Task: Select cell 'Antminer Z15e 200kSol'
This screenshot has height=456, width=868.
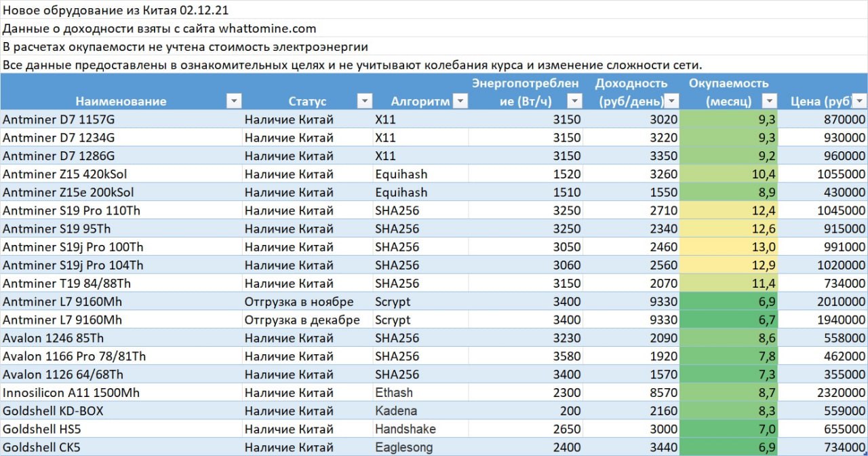Action: (121, 193)
